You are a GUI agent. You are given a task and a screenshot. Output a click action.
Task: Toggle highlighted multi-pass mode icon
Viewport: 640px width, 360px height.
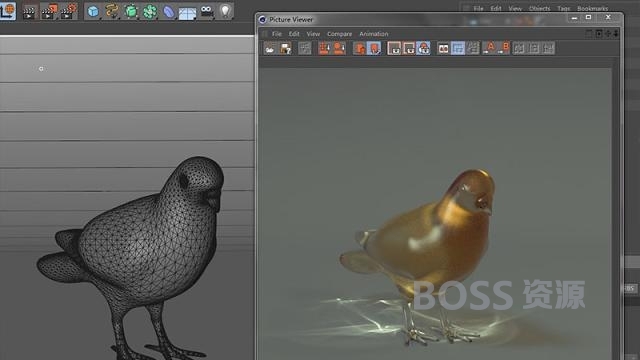(423, 49)
